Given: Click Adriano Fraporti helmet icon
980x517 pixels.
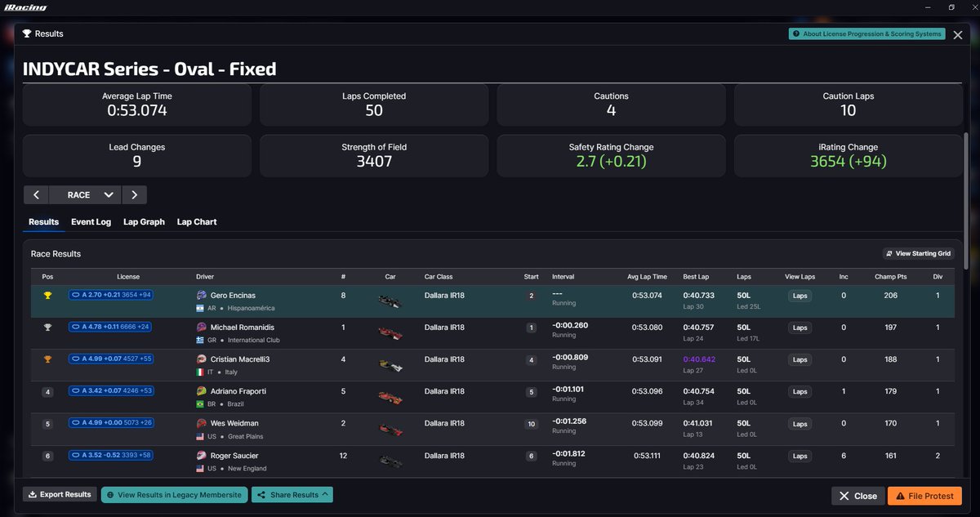Looking at the screenshot, I should click(202, 391).
